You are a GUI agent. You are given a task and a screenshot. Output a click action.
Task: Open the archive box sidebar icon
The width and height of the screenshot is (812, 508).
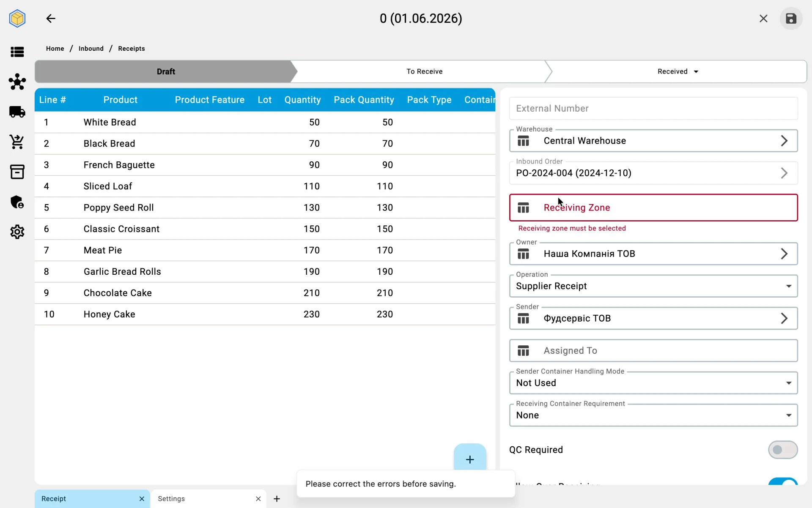pyautogui.click(x=17, y=172)
